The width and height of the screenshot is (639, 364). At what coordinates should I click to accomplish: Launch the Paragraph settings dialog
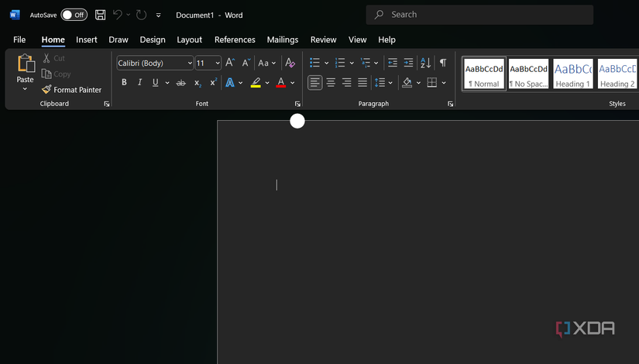coord(450,105)
